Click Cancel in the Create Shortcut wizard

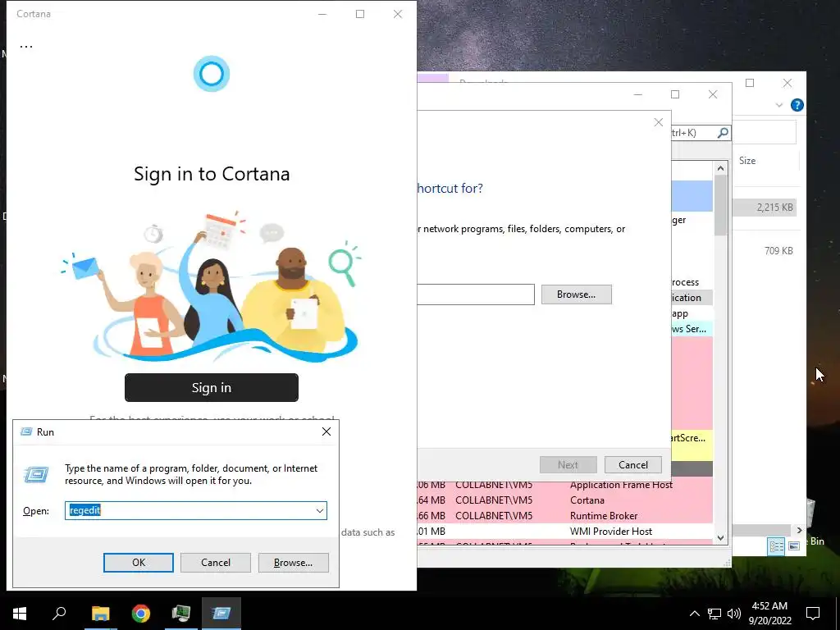pos(632,465)
